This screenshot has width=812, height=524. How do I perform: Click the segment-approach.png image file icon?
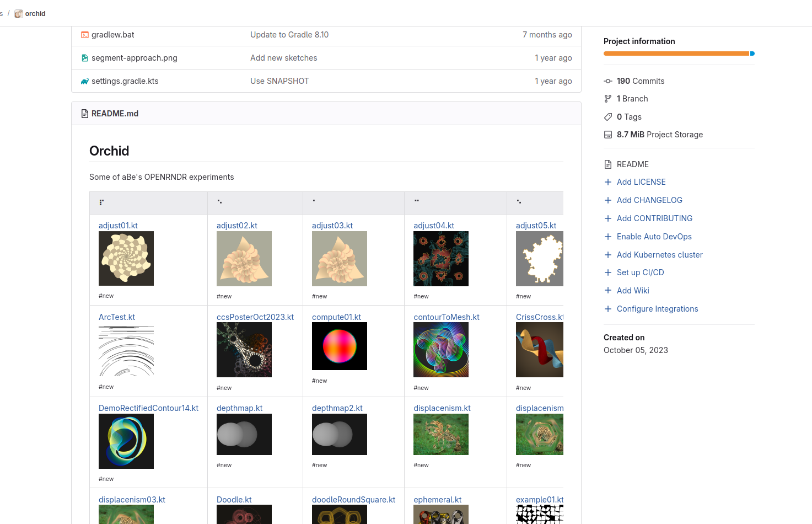[85, 58]
